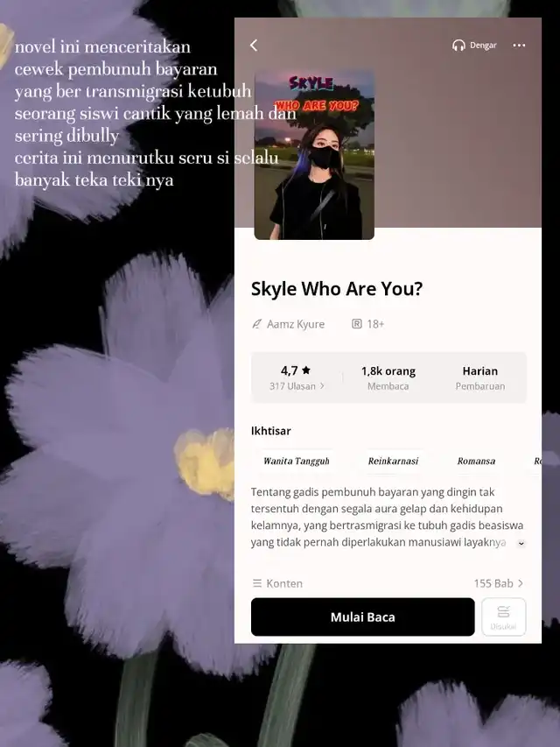Open the three-dot more options menu
This screenshot has width=560, height=747.
[519, 46]
